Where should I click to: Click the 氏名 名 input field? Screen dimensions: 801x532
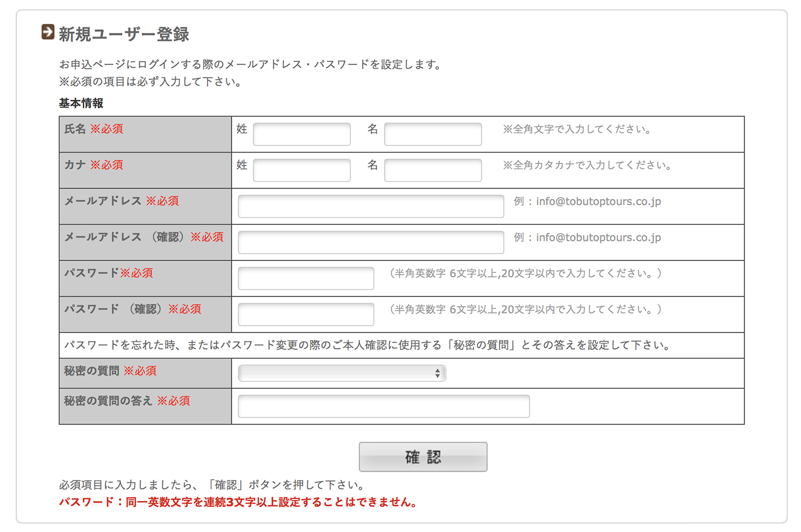tap(433, 134)
